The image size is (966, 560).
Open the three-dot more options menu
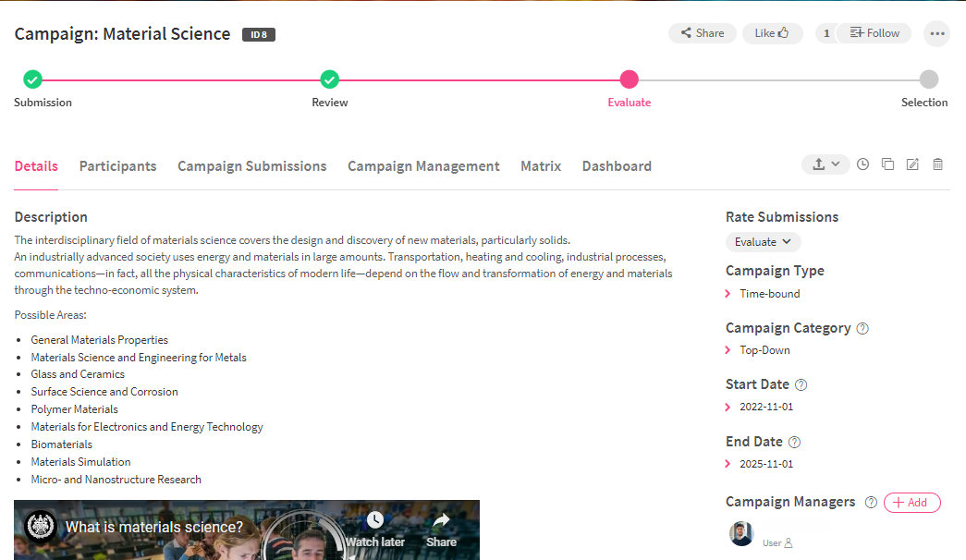937,34
